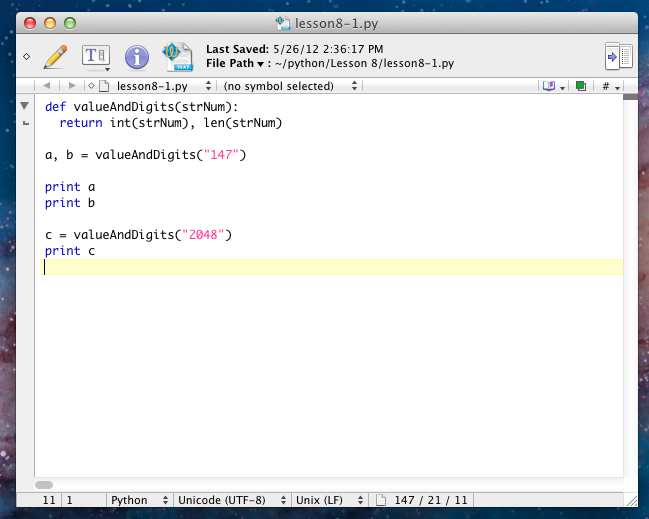This screenshot has height=519, width=649.
Task: Open the counterpart/includes book icon menu
Action: click(553, 86)
